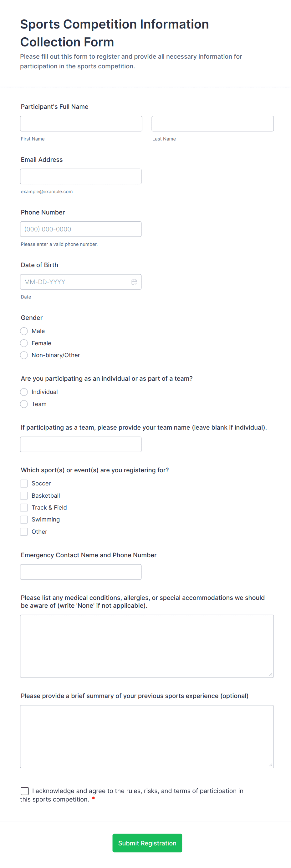Select the Male gender option
This screenshot has width=291, height=868.
tap(24, 331)
